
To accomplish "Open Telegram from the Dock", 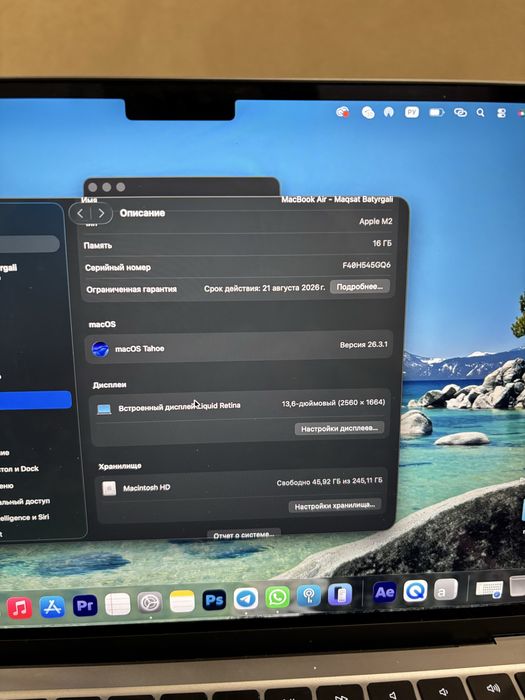I will coord(246,599).
